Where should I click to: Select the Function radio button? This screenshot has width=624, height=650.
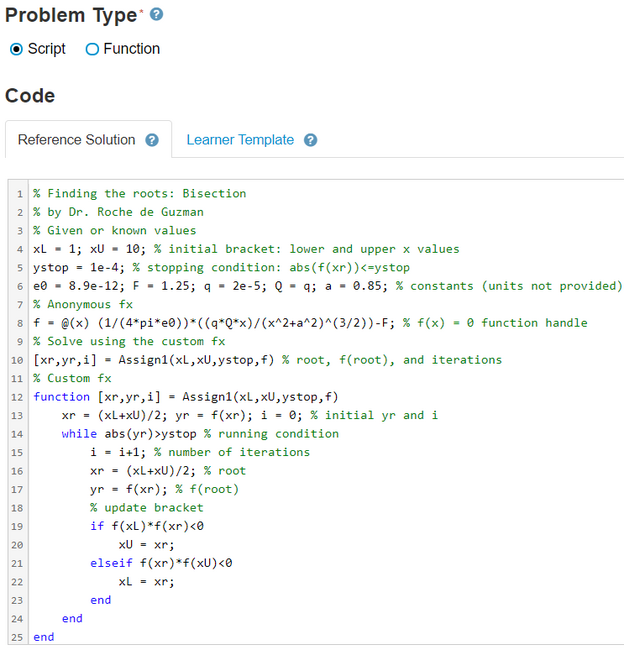tap(92, 49)
